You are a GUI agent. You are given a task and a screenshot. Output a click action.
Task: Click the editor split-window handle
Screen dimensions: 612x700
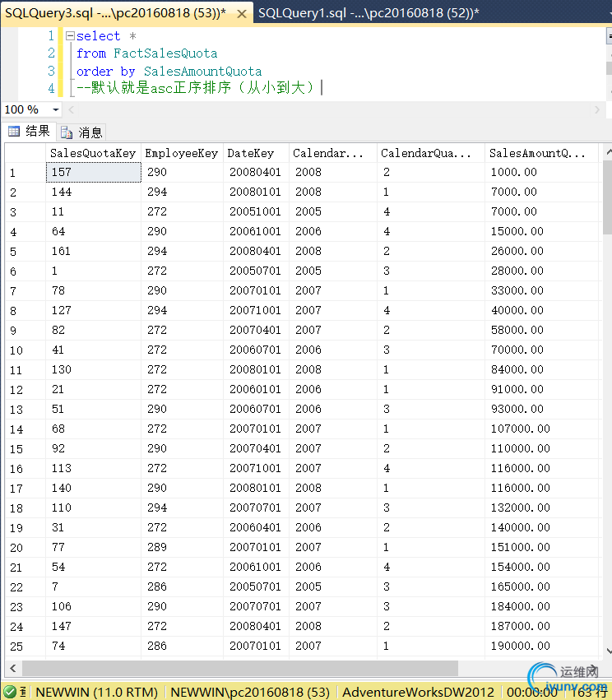tap(609, 35)
